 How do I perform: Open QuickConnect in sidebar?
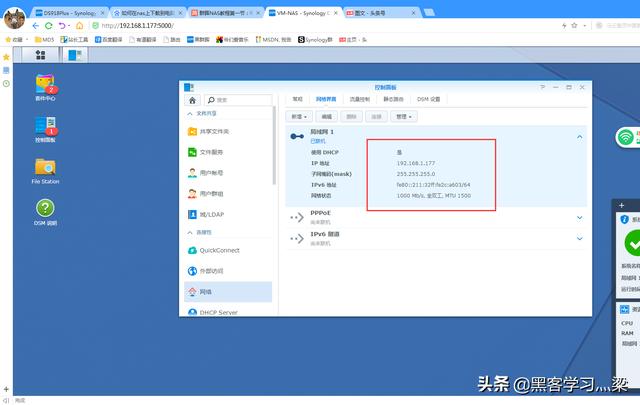click(228, 250)
